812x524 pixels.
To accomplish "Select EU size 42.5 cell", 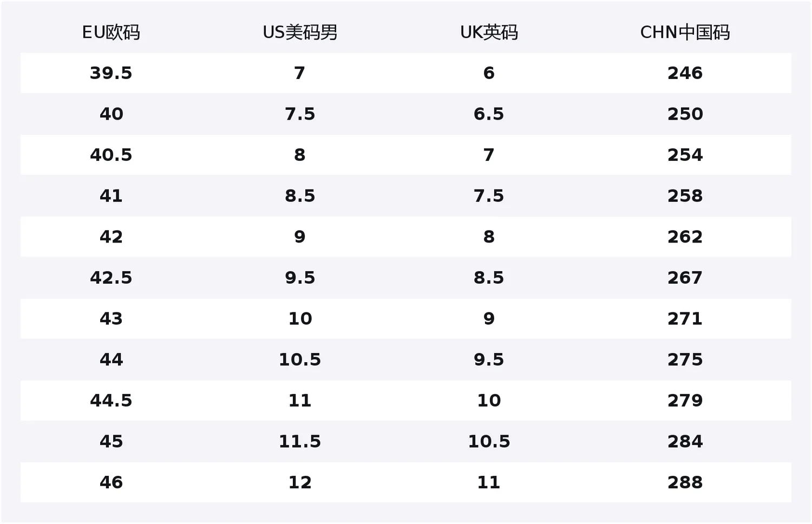I will (x=111, y=278).
